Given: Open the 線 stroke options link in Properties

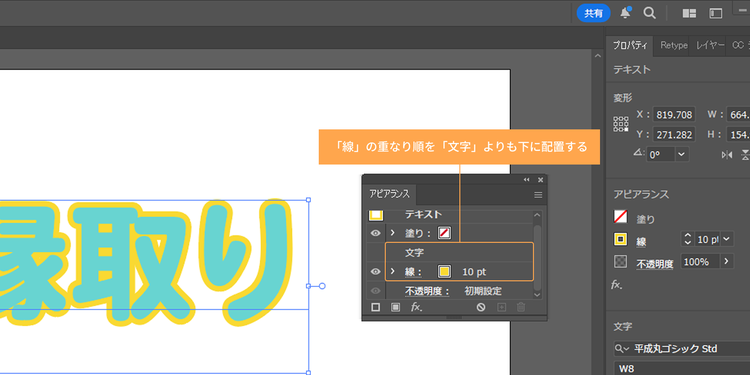Looking at the screenshot, I should click(x=641, y=242).
